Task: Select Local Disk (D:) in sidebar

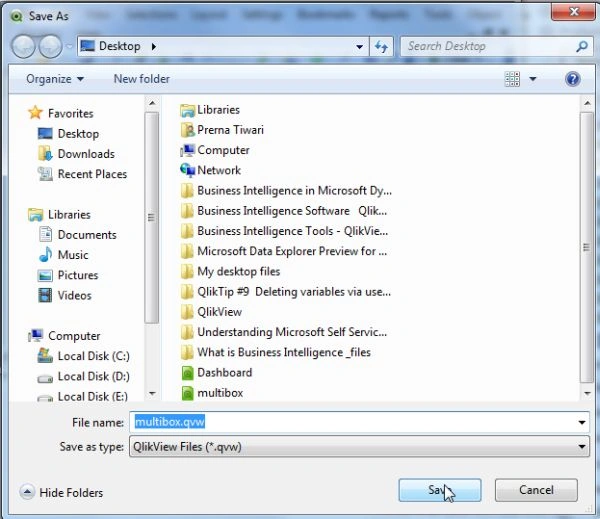Action: click(84, 376)
